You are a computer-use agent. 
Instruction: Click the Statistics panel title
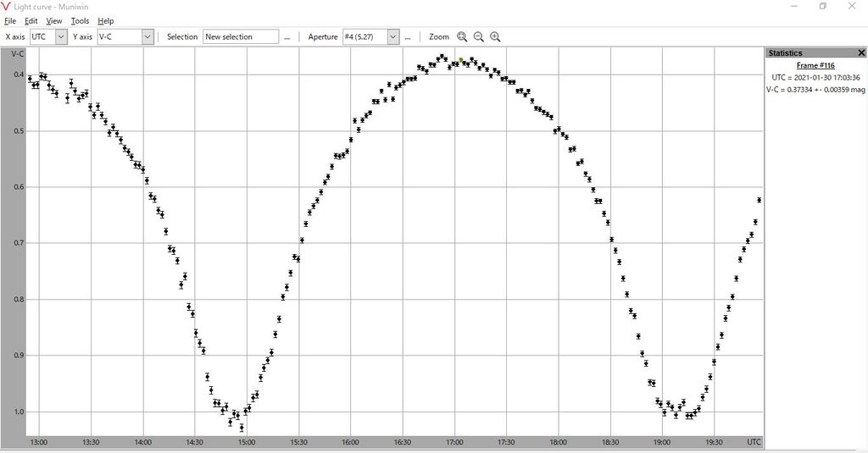tap(785, 53)
